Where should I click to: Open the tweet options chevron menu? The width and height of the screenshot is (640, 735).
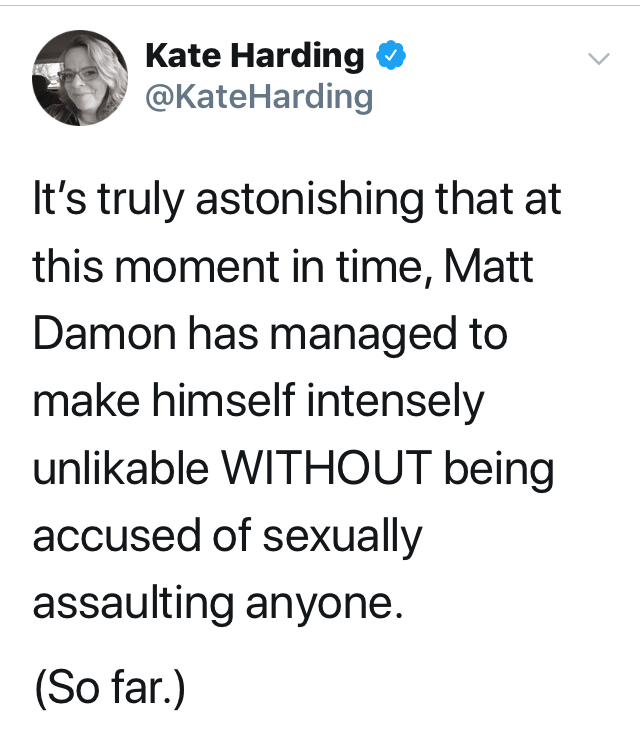pos(599,59)
